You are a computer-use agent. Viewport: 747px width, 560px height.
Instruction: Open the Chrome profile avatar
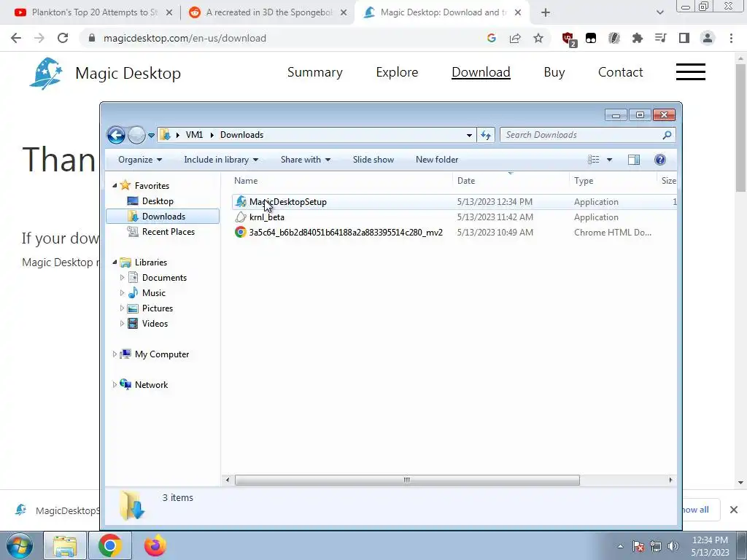[708, 38]
